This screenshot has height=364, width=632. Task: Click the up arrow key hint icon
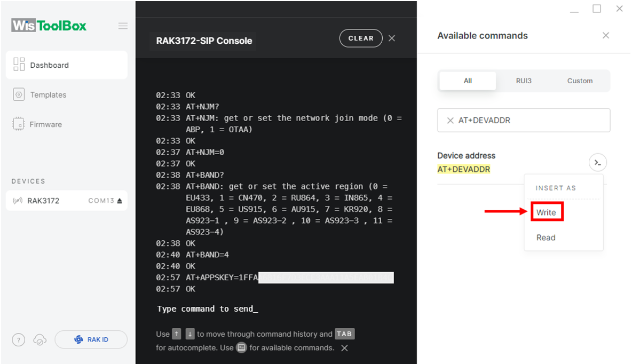click(177, 334)
